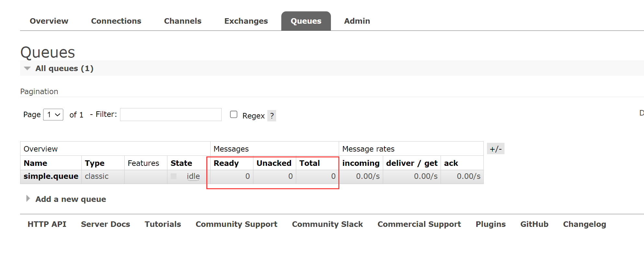Open the Commercial Support link
Image resolution: width=644 pixels, height=259 pixels.
coord(419,224)
